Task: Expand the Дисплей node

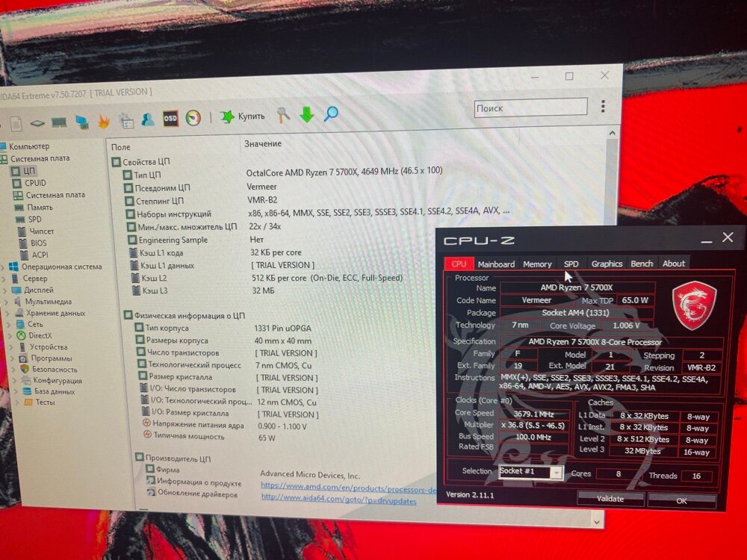Action: (x=5, y=290)
